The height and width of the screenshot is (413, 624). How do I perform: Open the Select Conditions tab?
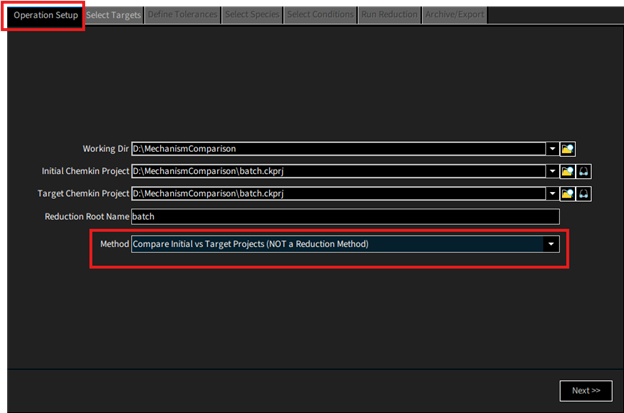[x=320, y=15]
